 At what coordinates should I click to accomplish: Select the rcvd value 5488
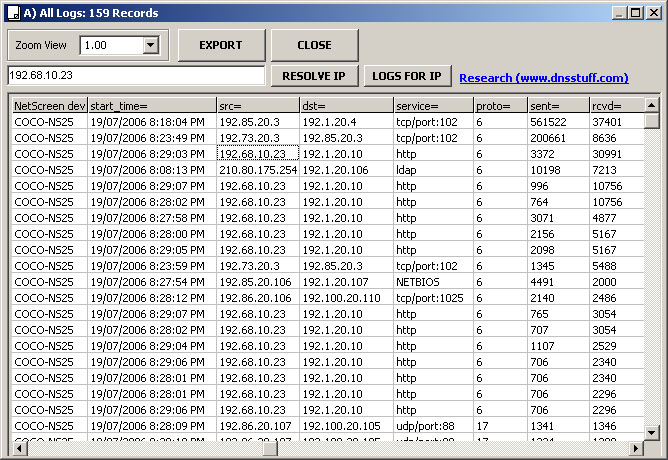[616, 266]
